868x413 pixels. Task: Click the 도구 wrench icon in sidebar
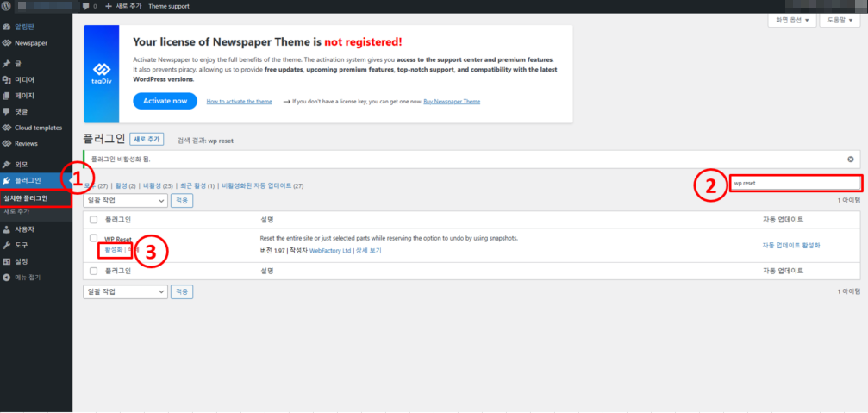coord(7,245)
